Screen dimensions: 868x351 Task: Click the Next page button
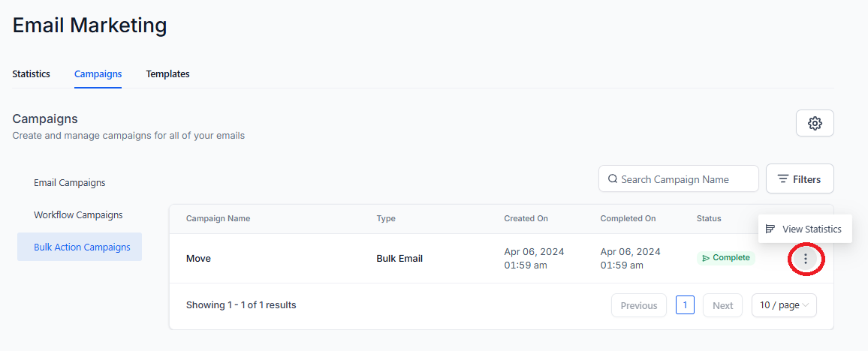[722, 305]
